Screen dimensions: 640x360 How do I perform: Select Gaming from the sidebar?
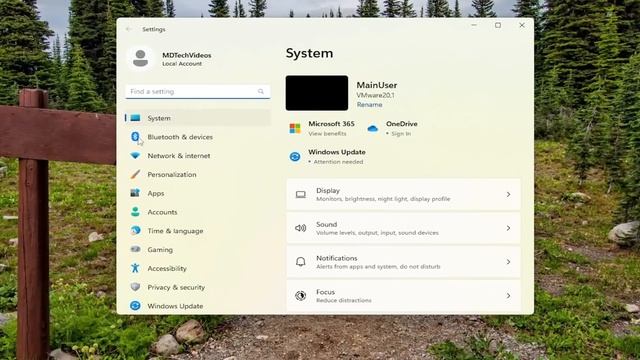click(198, 249)
